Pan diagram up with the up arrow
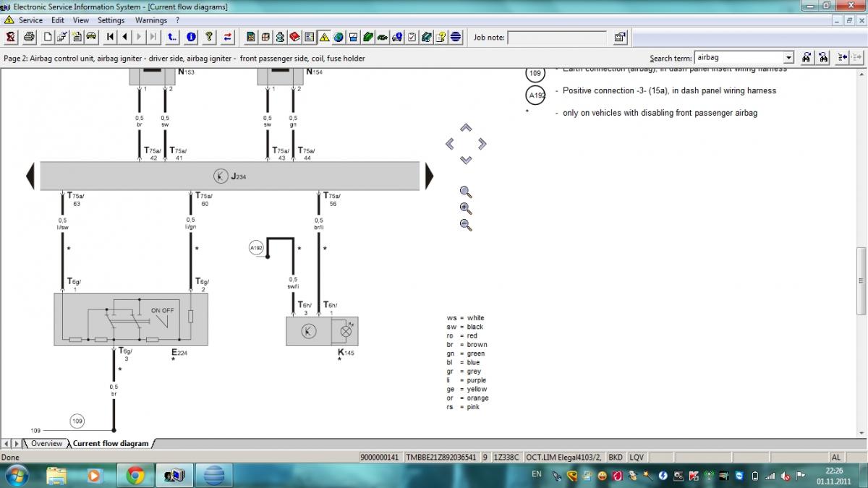 tap(466, 128)
